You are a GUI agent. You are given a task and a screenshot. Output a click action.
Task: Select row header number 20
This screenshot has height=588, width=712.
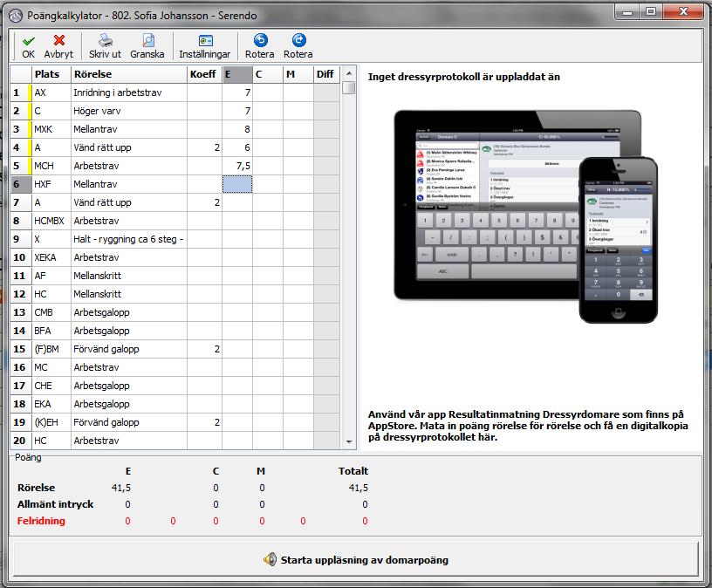21,441
